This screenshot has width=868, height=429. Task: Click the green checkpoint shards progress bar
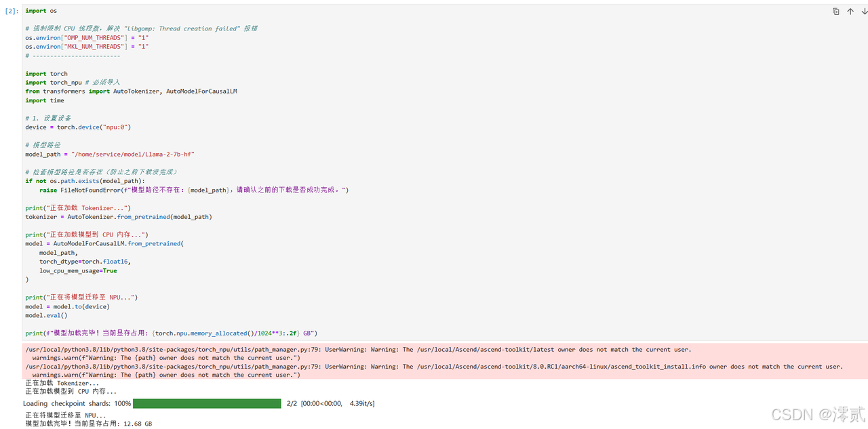click(207, 403)
